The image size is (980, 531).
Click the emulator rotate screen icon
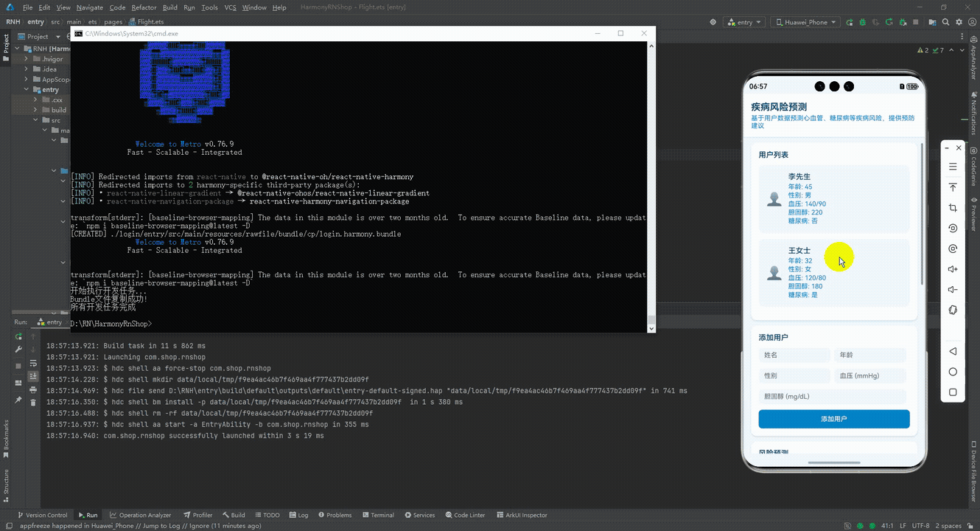[x=953, y=229]
